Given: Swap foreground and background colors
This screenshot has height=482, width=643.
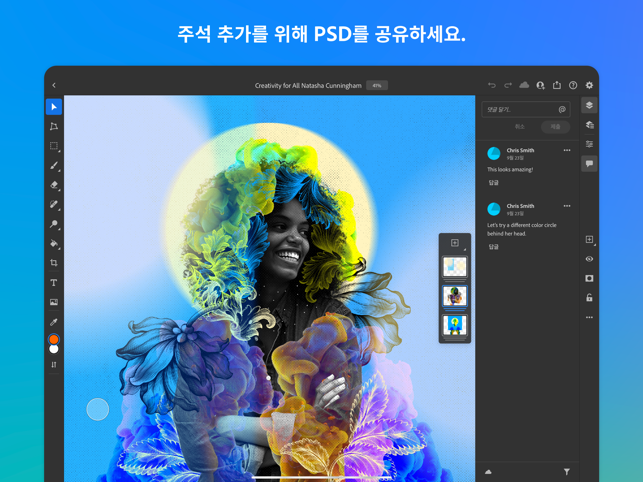Looking at the screenshot, I should [54, 365].
